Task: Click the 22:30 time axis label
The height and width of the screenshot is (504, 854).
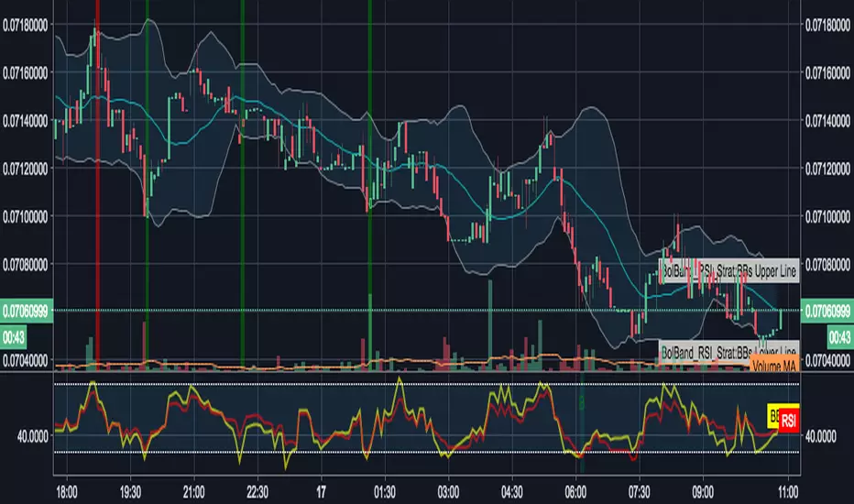Action: coord(257,493)
